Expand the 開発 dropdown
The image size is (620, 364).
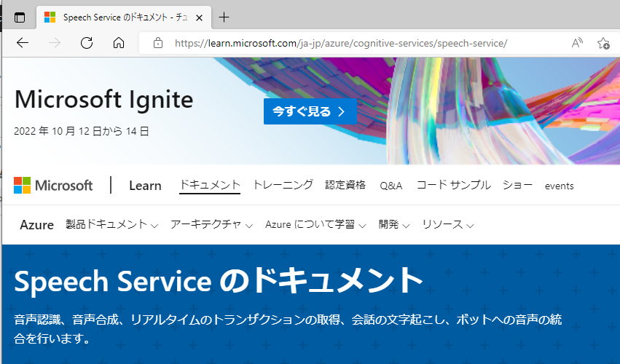pyautogui.click(x=394, y=224)
